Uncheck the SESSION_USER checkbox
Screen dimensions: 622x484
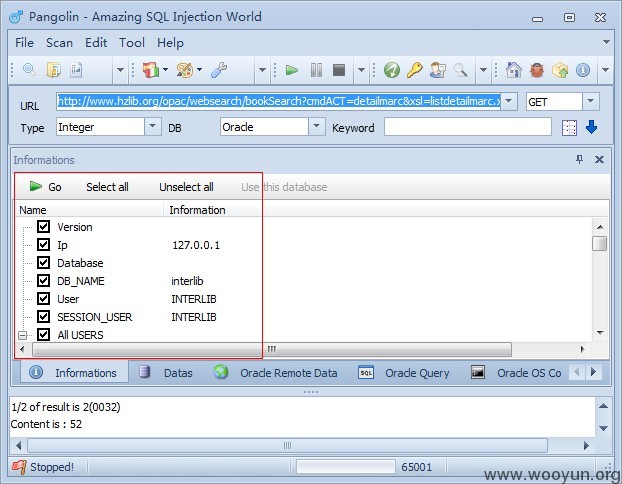[x=43, y=317]
